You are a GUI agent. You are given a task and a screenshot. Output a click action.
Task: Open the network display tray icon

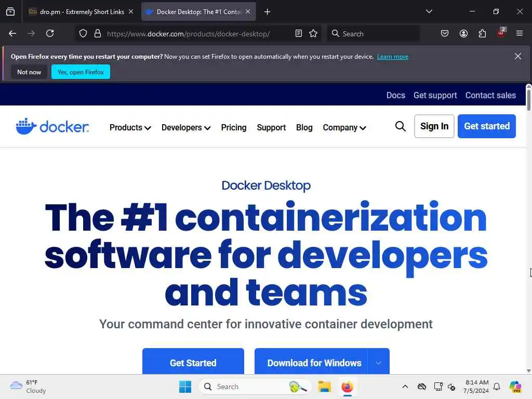click(x=438, y=387)
